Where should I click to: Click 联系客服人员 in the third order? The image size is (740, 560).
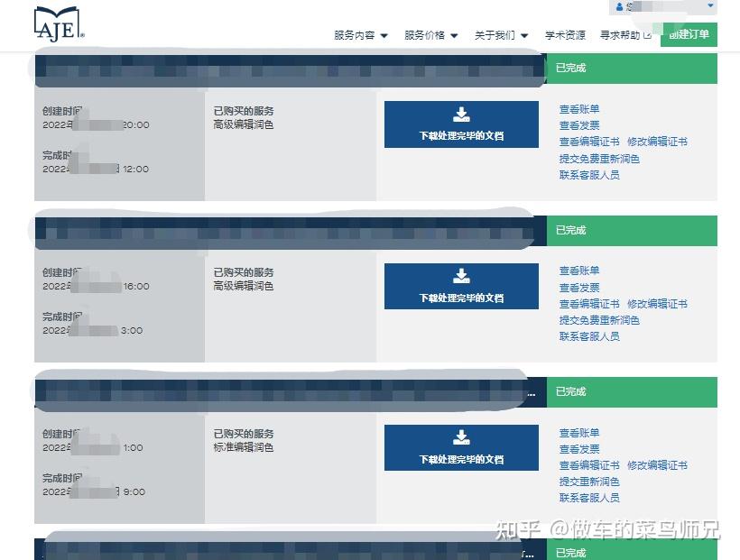click(x=589, y=498)
